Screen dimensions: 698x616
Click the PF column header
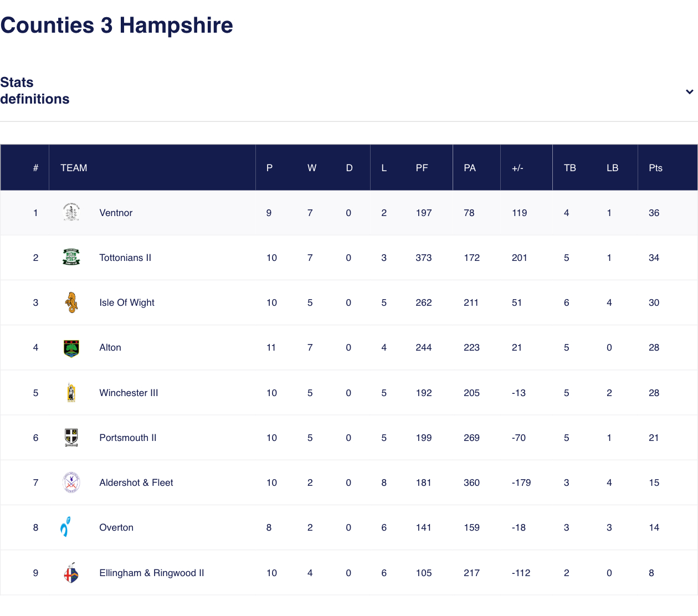422,167
